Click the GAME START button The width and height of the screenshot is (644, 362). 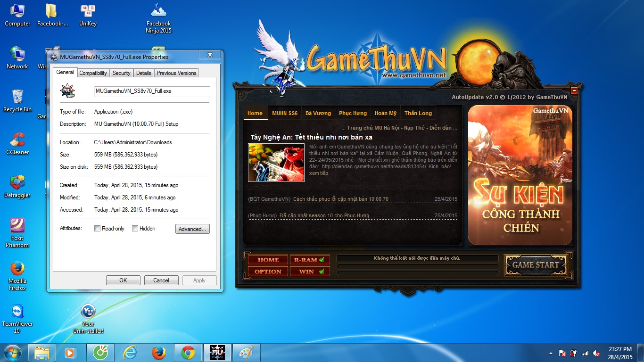[x=536, y=265]
